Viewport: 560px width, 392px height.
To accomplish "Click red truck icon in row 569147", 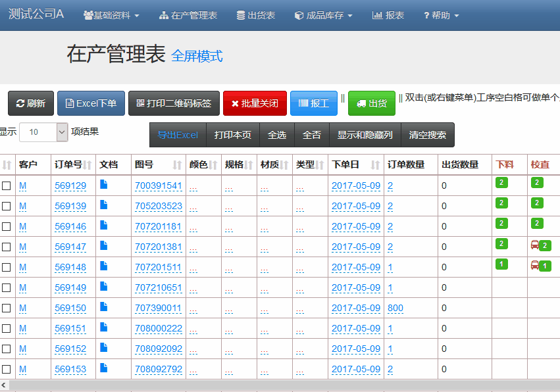I will point(535,245).
